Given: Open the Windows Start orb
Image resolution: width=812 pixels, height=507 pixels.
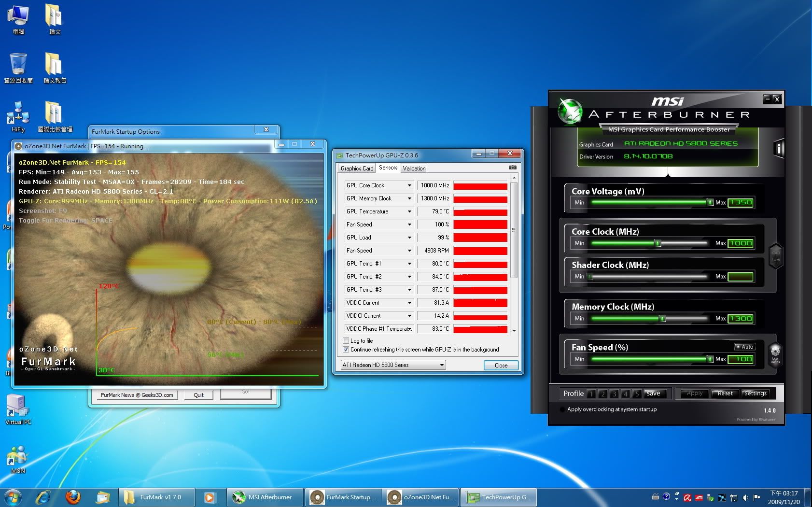Looking at the screenshot, I should (13, 497).
